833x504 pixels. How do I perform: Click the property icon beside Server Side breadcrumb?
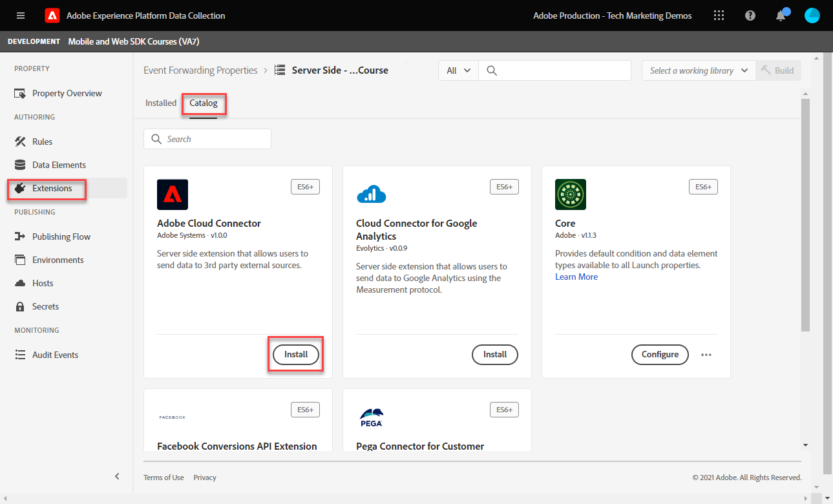[x=280, y=70]
